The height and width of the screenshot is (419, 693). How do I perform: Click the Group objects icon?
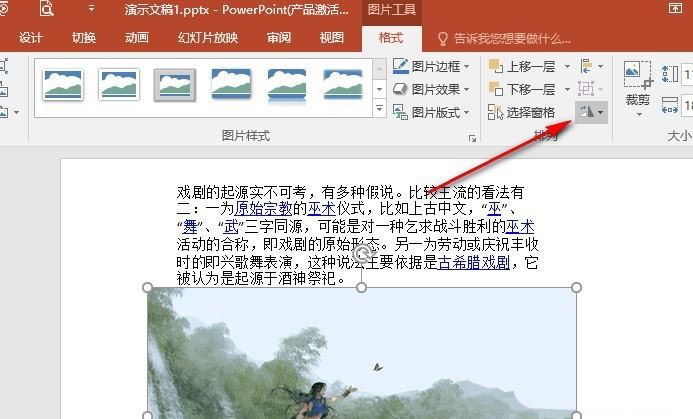coord(586,89)
